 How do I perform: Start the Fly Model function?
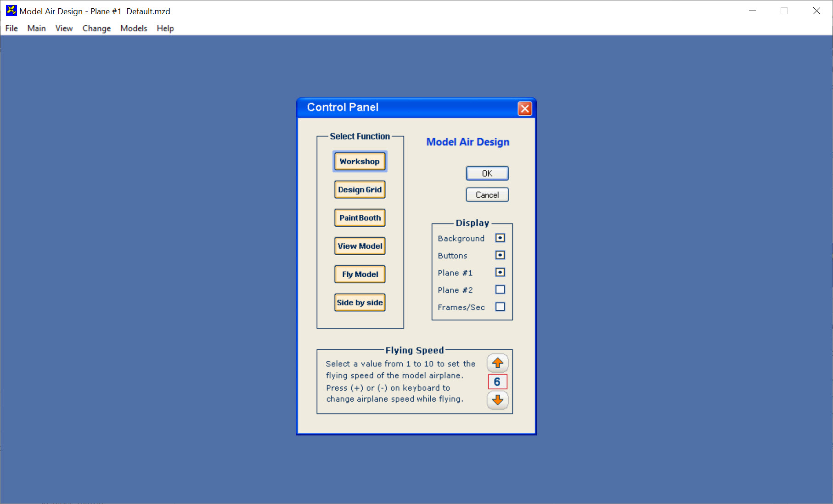click(360, 274)
